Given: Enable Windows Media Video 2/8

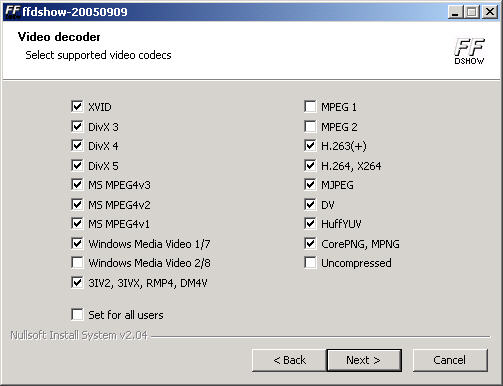Looking at the screenshot, I should 77,263.
